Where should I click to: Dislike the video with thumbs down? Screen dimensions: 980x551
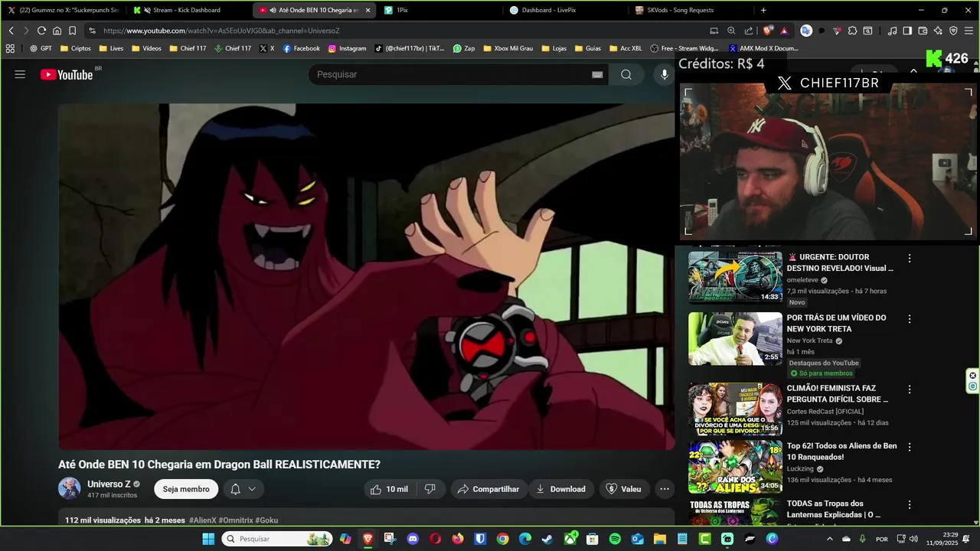[x=430, y=489]
